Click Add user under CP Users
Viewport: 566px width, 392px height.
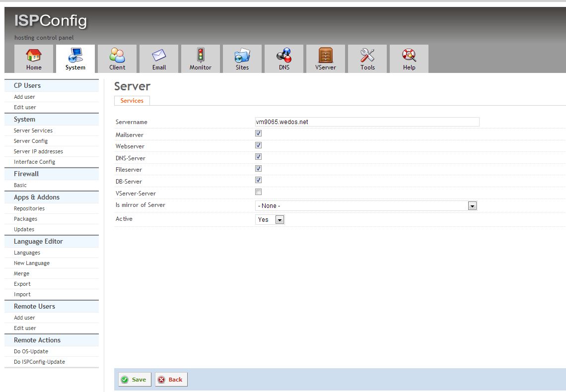[24, 97]
